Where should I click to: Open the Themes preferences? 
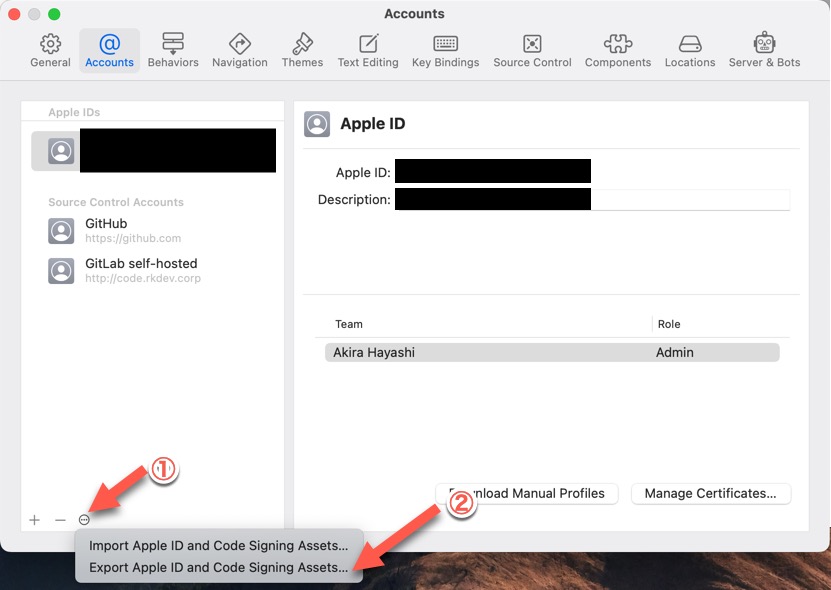302,51
